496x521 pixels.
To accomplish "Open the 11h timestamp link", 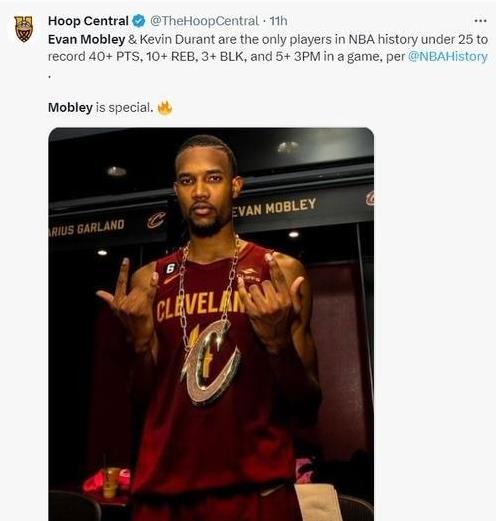I will 278,21.
